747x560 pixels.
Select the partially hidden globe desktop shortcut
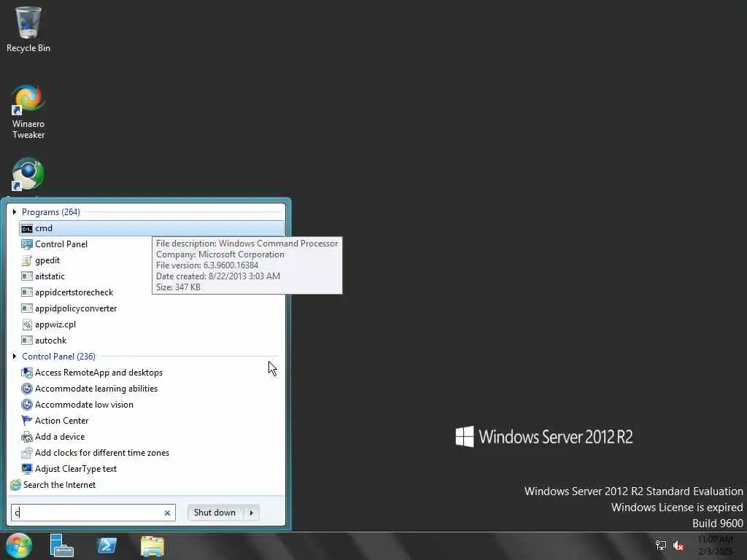point(28,175)
